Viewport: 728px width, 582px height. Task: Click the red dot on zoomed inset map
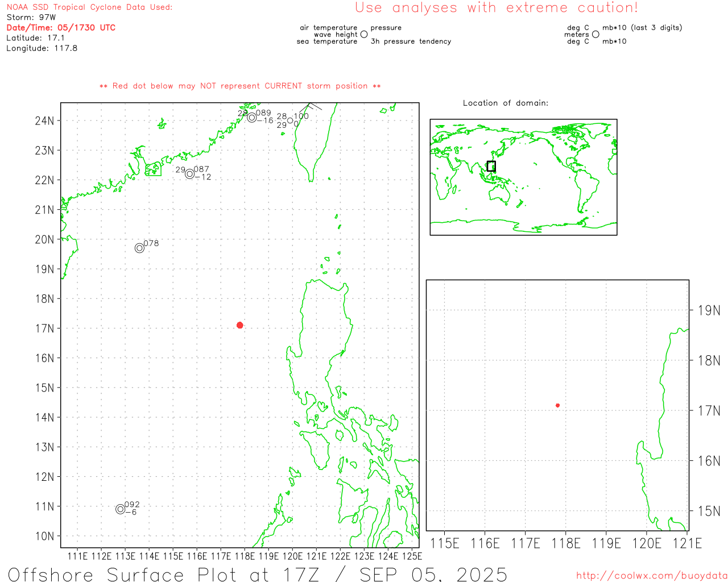[x=558, y=405]
